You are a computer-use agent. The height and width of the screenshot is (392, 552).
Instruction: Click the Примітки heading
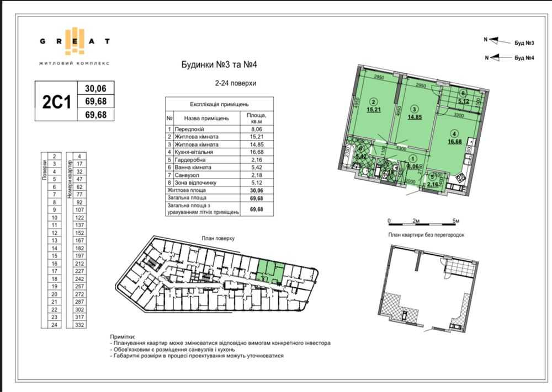click(123, 336)
